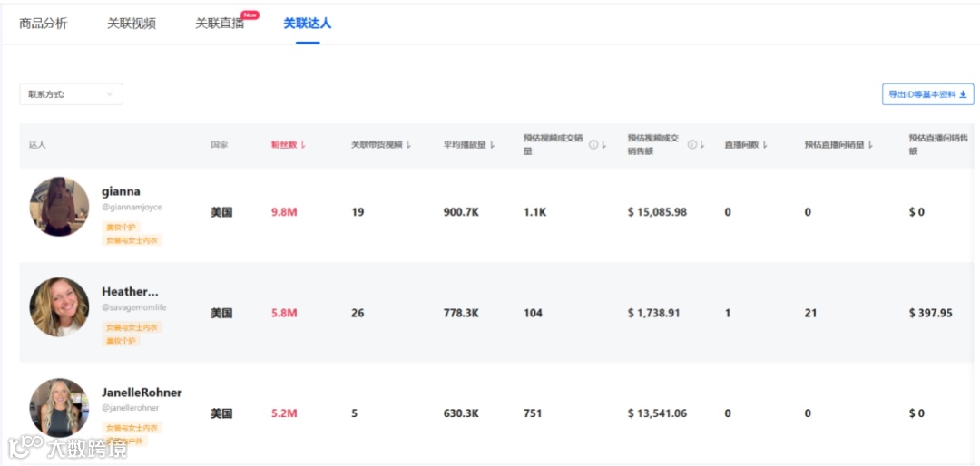The height and width of the screenshot is (466, 980).
Task: Click the $ 397.95 live sales amount
Action: [931, 313]
